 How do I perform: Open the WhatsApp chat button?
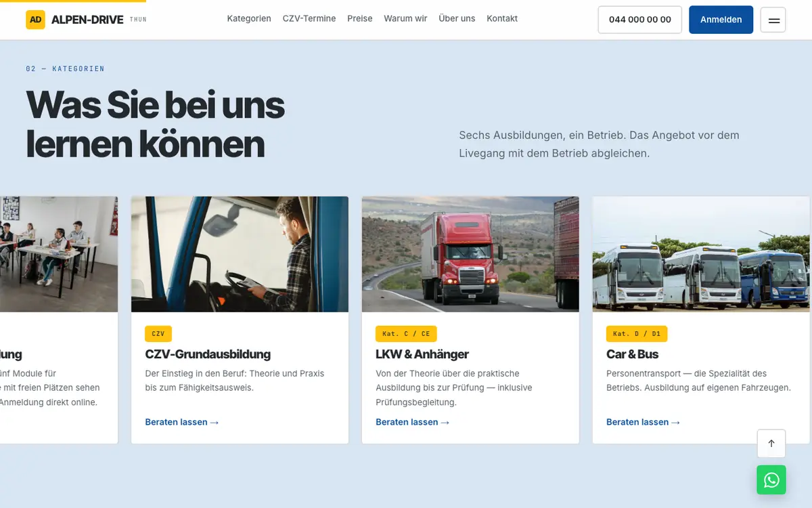point(771,480)
